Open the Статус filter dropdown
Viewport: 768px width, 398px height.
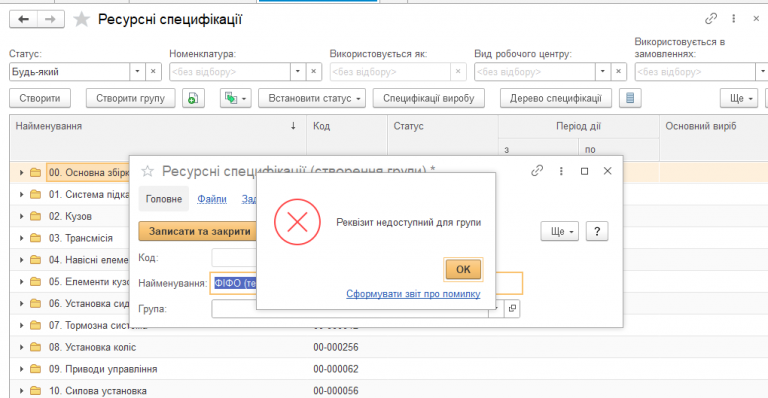(x=137, y=71)
